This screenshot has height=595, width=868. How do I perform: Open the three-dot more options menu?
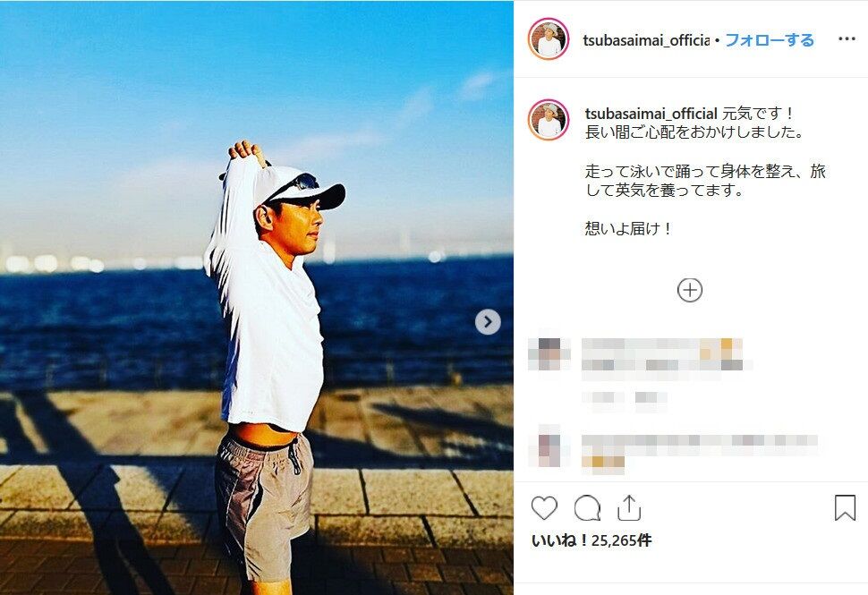[x=847, y=38]
